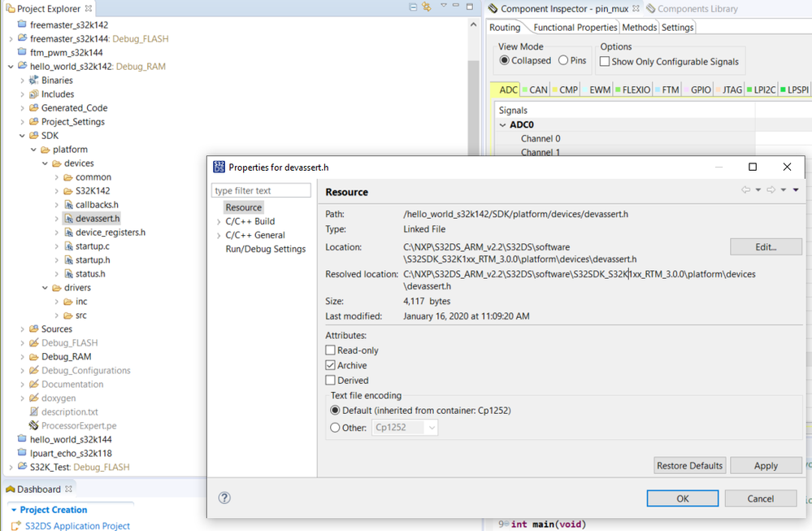812x531 pixels.
Task: Toggle the Derived attribute checkbox
Action: 330,381
